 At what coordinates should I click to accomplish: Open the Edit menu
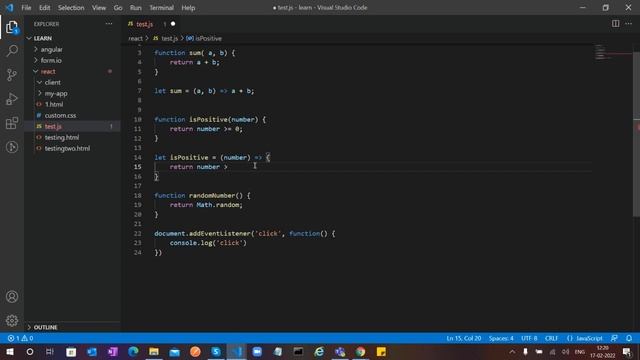[44, 8]
